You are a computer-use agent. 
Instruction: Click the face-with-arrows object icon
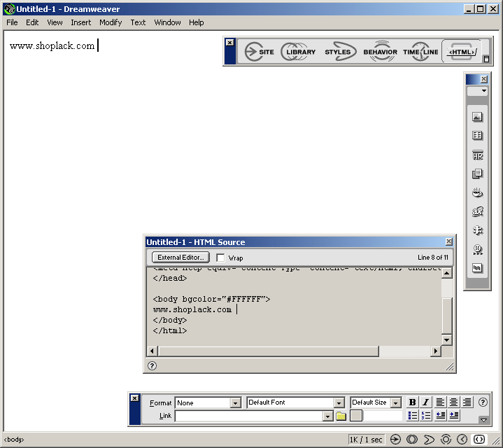click(477, 249)
